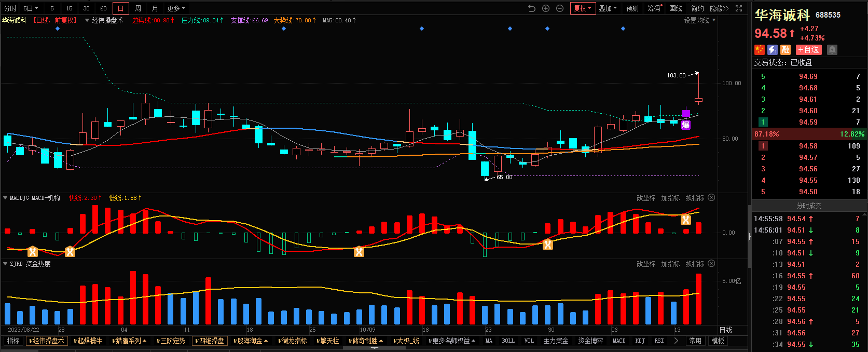Viewport: 868px width, 352px height.
Task: Select the KDJ indicator tab
Action: (x=640, y=341)
